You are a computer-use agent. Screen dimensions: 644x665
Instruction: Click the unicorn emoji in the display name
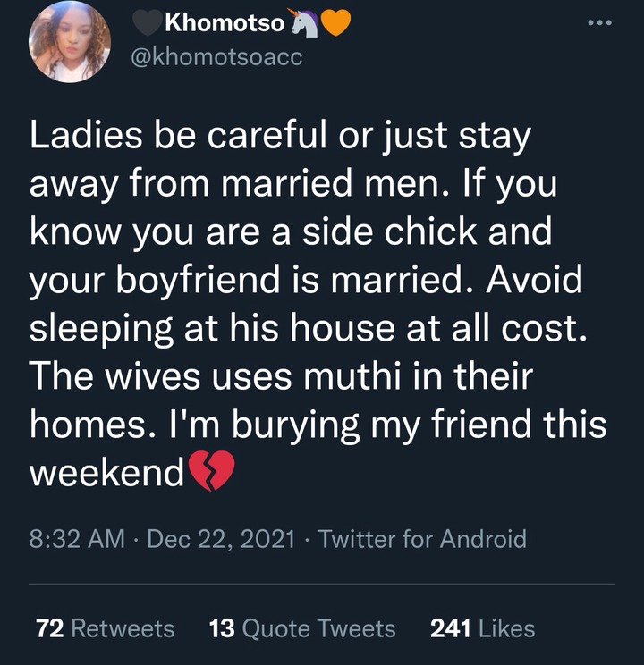305,24
